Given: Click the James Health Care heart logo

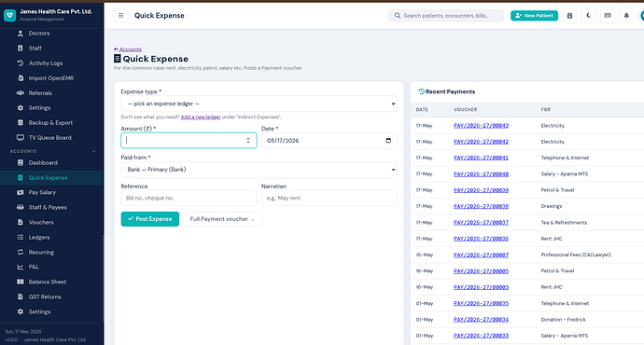Looking at the screenshot, I should (x=10, y=15).
